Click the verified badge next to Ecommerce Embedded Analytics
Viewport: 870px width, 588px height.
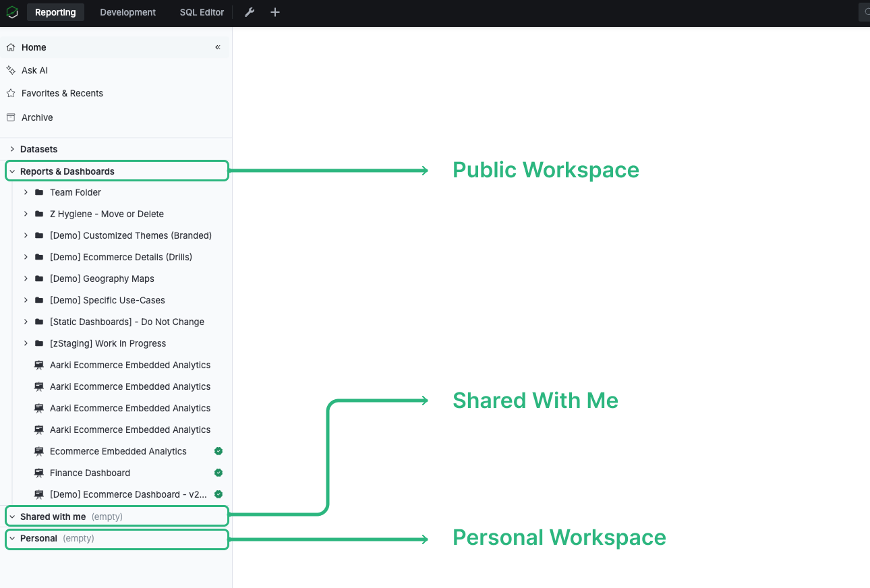pyautogui.click(x=218, y=451)
